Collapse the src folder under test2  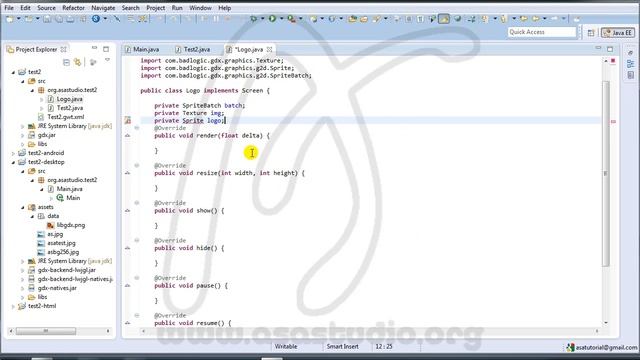(23, 81)
